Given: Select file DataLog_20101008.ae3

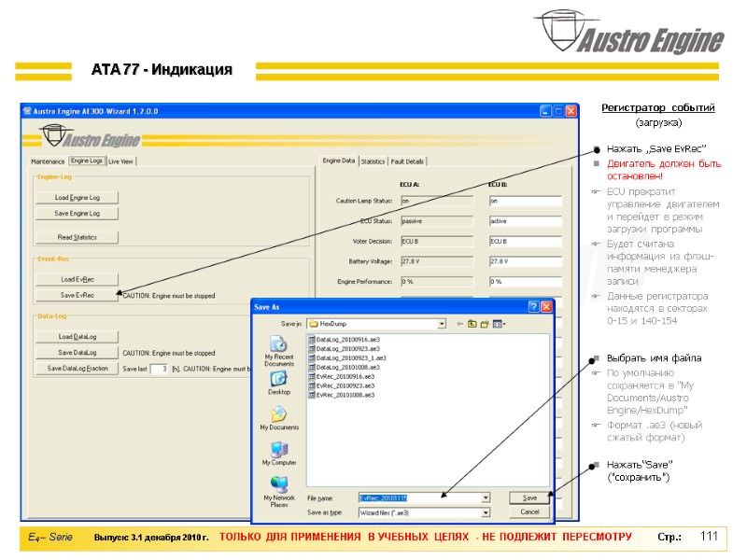Looking at the screenshot, I should (344, 367).
